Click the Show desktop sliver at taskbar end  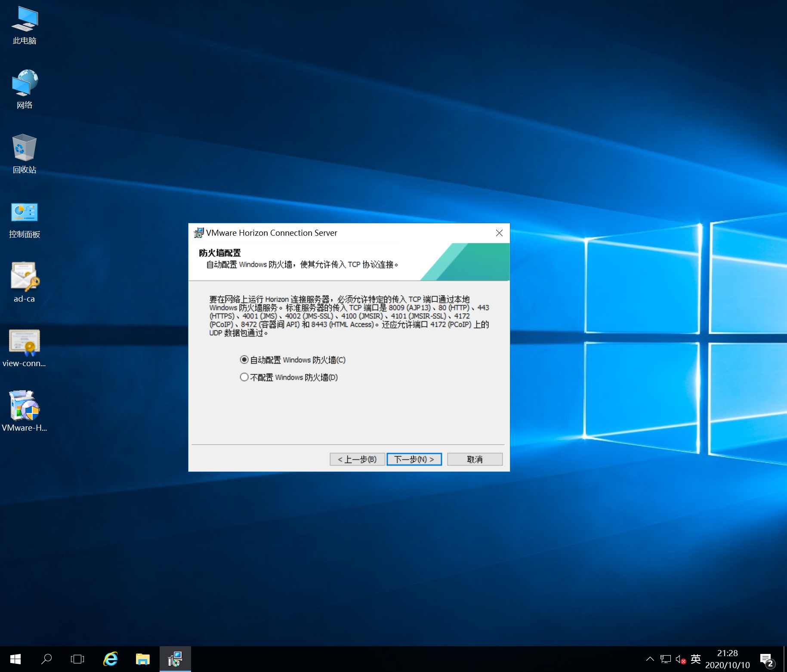click(785, 659)
